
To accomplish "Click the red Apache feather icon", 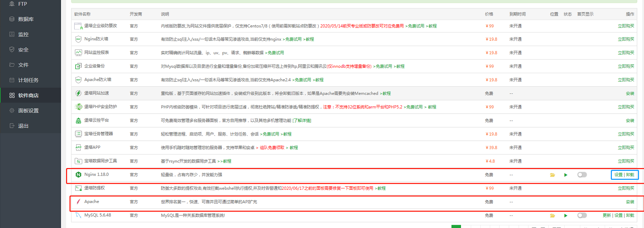I will [78, 202].
